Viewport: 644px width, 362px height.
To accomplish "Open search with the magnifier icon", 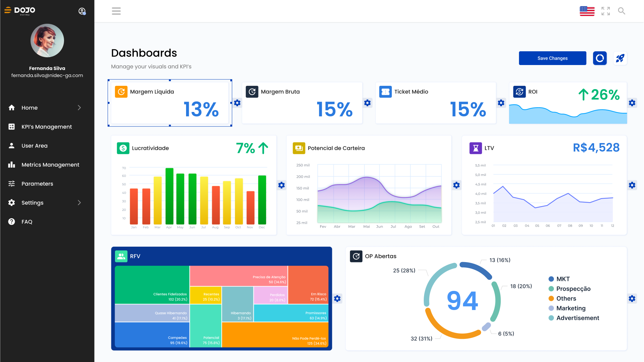I will [x=622, y=11].
